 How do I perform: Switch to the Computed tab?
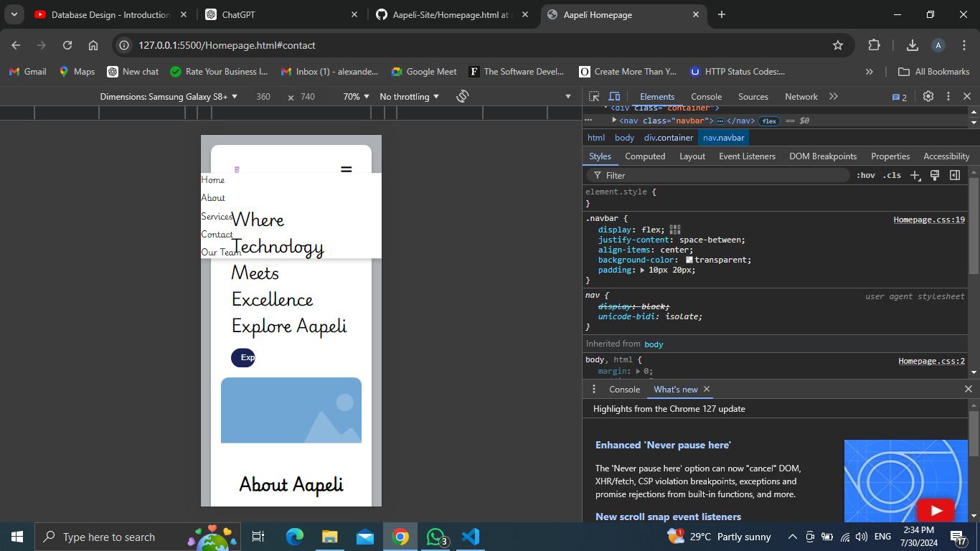(x=645, y=156)
